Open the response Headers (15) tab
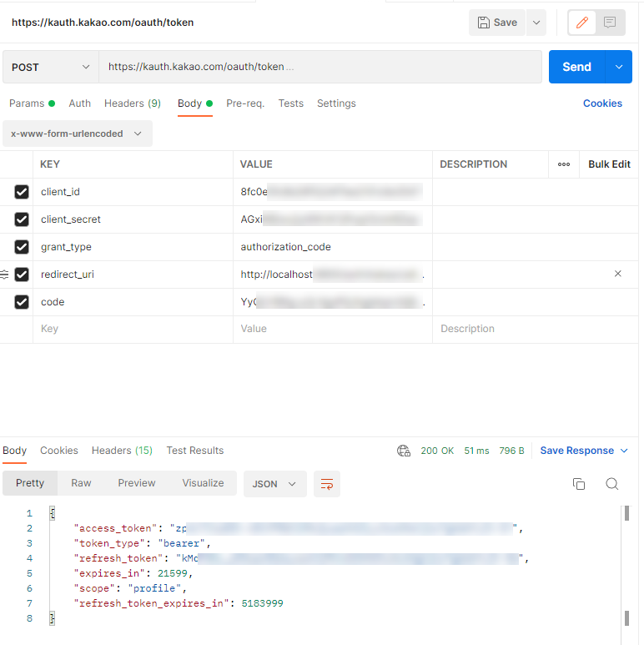The width and height of the screenshot is (644, 645). click(x=122, y=451)
